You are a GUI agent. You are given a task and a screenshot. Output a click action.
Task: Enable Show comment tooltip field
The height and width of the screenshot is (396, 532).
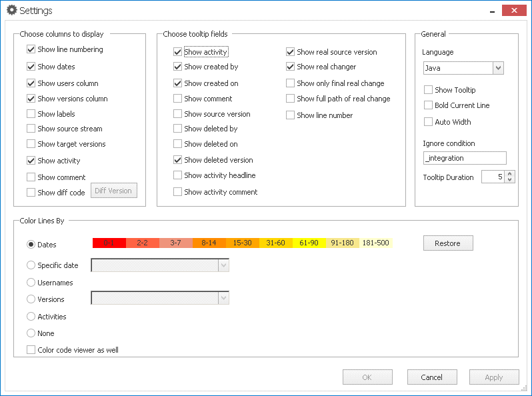pos(178,99)
